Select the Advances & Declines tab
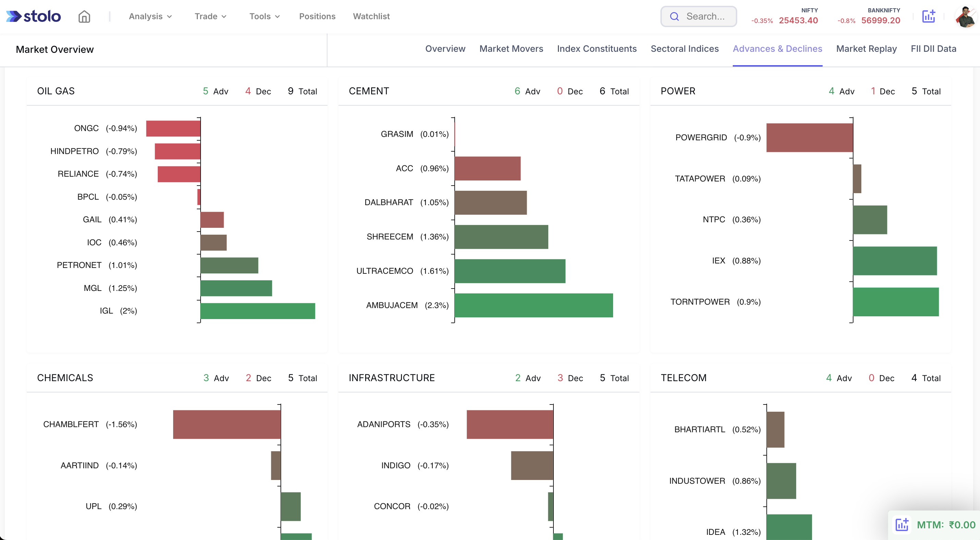The image size is (980, 540). 777,49
